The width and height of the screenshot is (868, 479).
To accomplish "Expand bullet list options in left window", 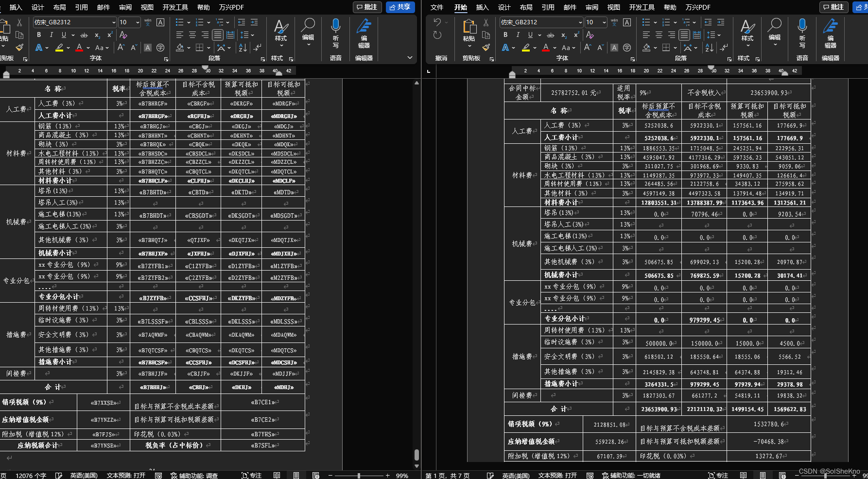I will pos(189,22).
